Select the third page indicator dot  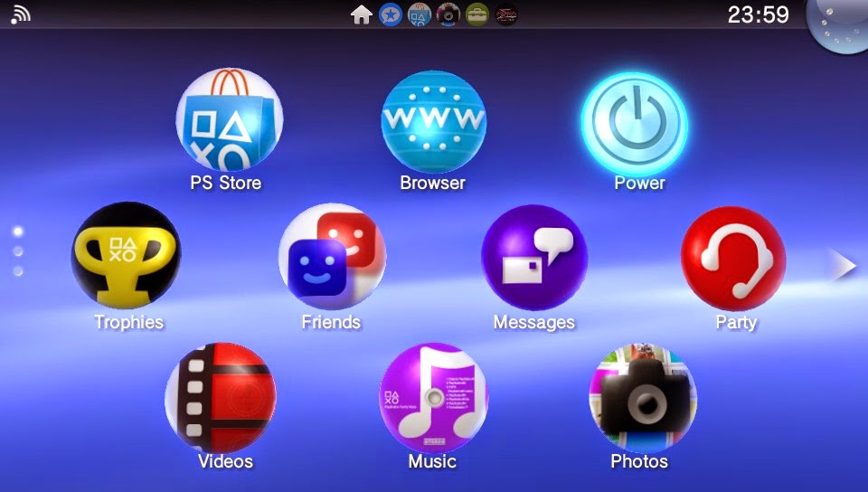click(x=18, y=271)
